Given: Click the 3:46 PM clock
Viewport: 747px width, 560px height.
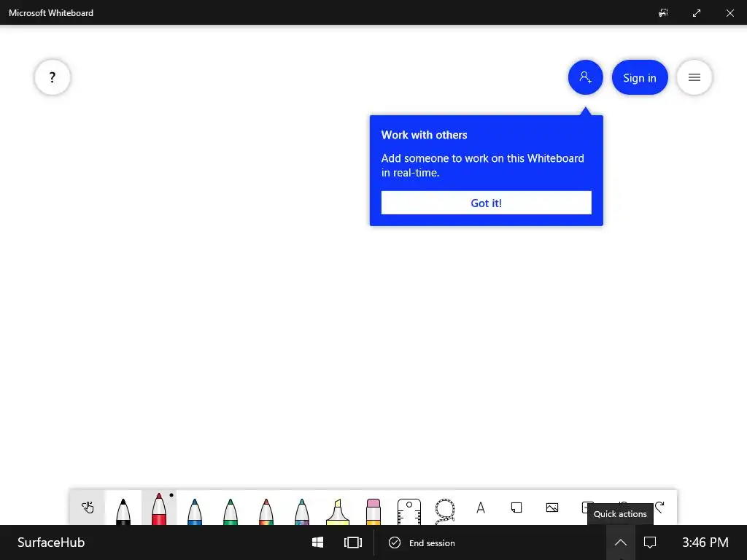Looking at the screenshot, I should 705,542.
